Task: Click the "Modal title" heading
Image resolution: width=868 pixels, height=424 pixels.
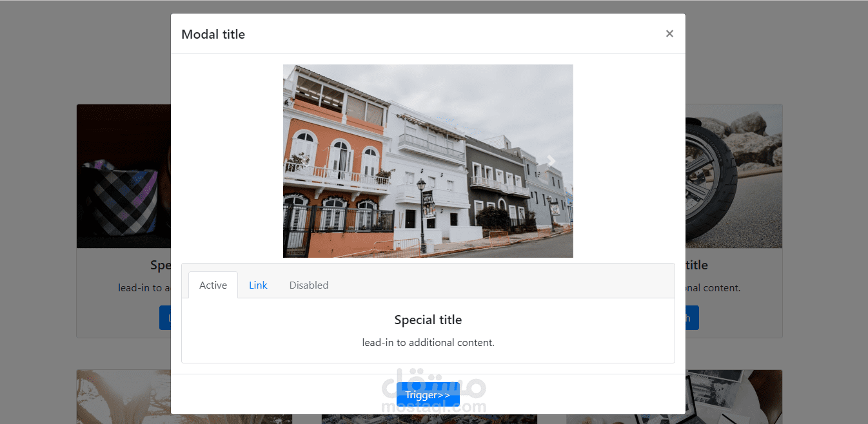Action: [213, 34]
